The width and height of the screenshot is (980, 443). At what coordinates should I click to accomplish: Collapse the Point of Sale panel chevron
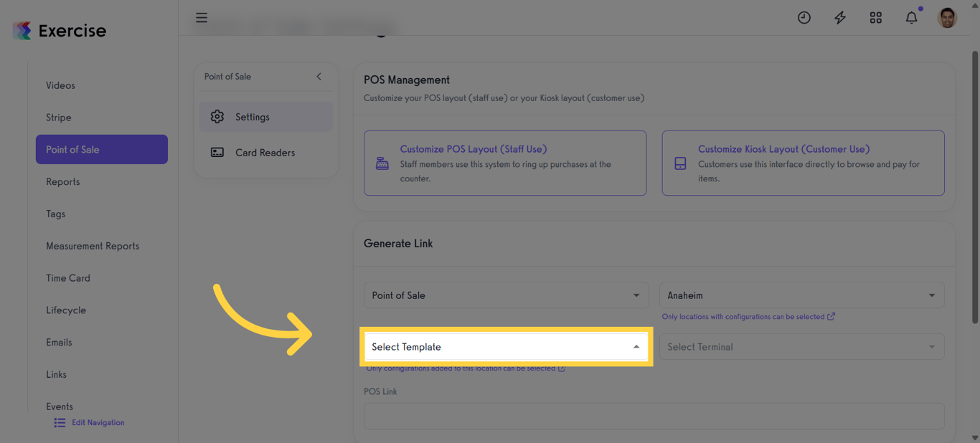pos(319,76)
